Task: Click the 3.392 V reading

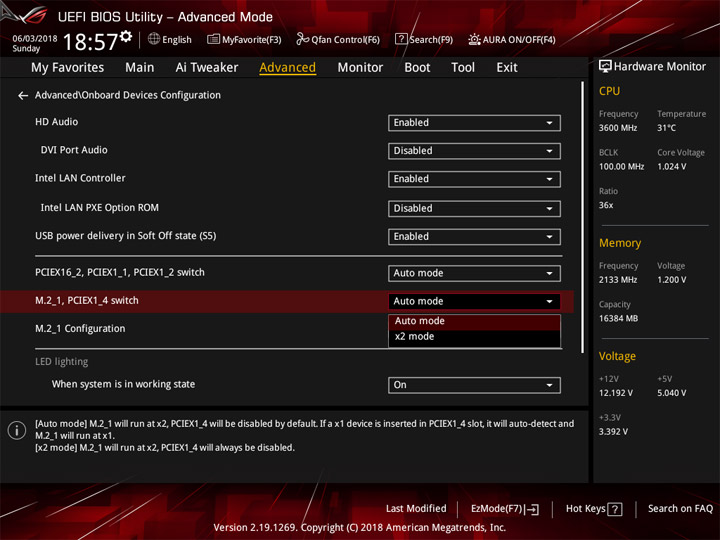Action: click(x=613, y=432)
